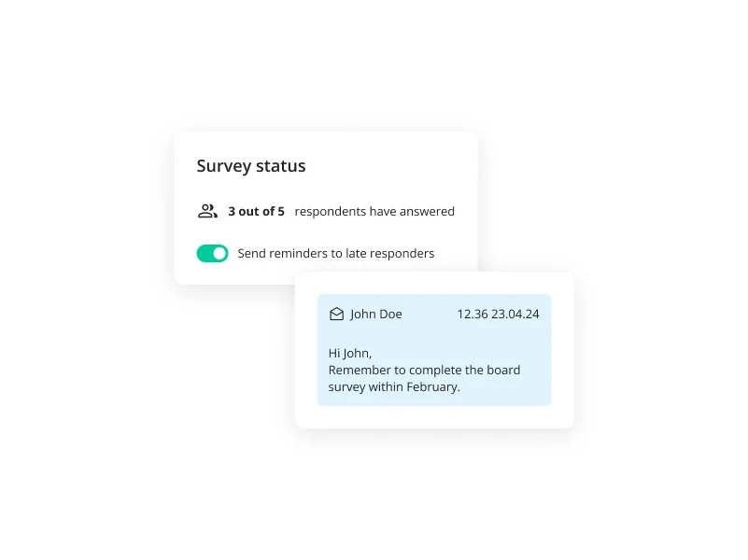Click the line "Remember to complete the board"
Screen dimensions: 748x560
[424, 370]
